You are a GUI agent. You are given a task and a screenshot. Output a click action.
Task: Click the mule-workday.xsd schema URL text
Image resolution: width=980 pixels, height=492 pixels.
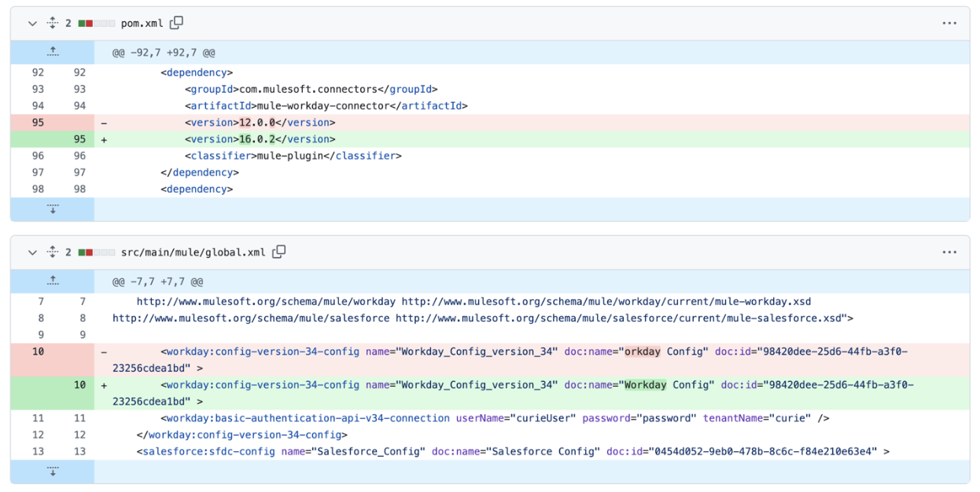coord(606,302)
